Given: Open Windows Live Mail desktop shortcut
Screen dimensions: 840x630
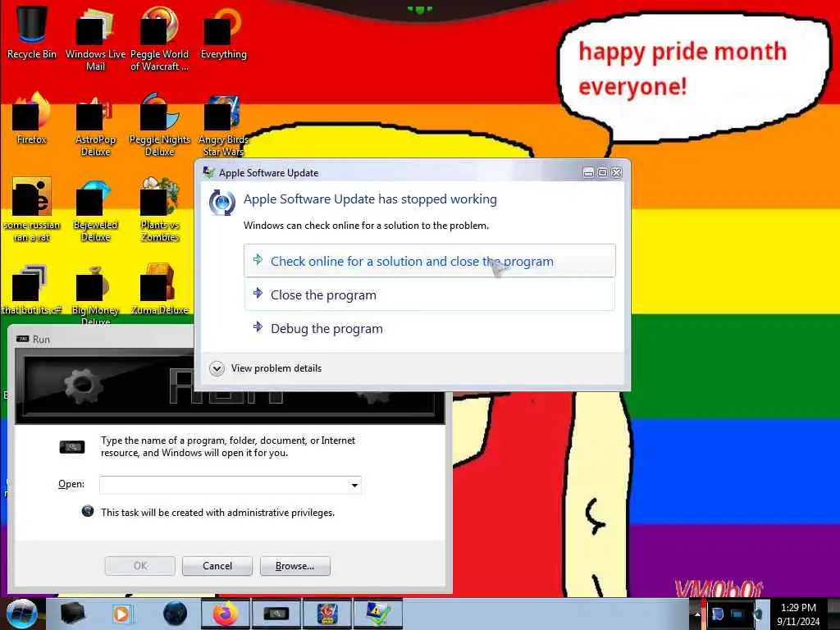Looking at the screenshot, I should click(95, 38).
